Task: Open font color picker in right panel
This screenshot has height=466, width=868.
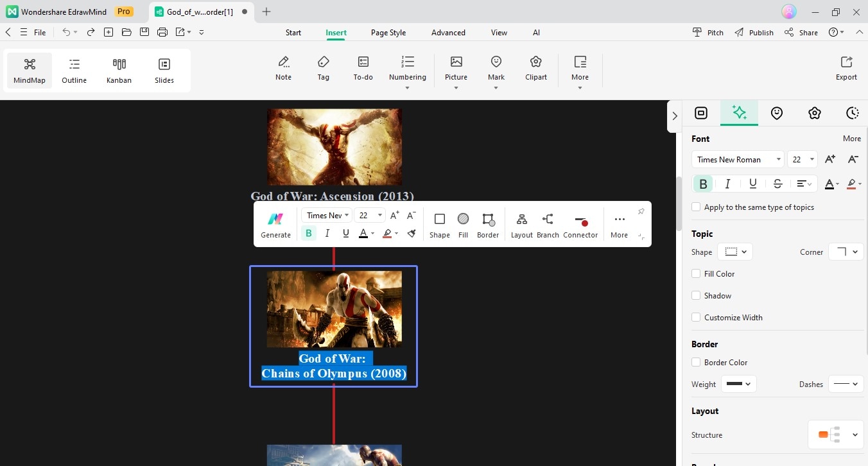Action: (831, 184)
